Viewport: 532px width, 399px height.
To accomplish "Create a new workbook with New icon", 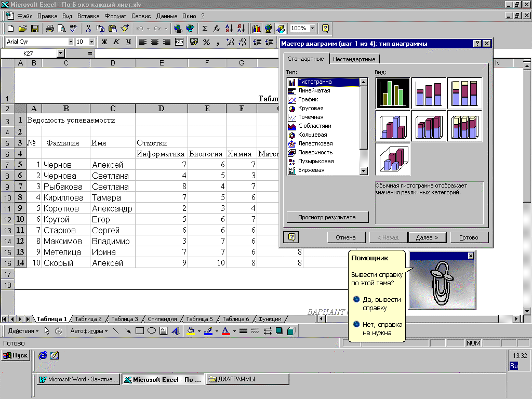I will (10, 29).
